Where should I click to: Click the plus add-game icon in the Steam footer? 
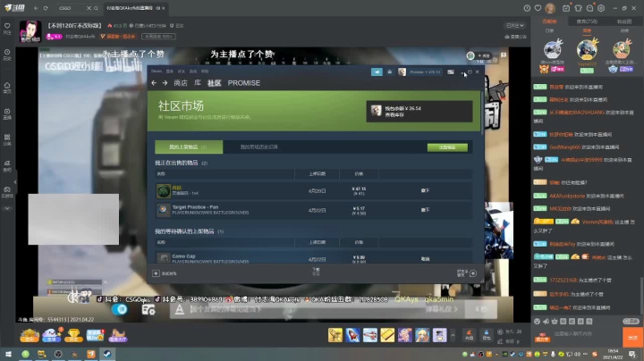point(156,273)
